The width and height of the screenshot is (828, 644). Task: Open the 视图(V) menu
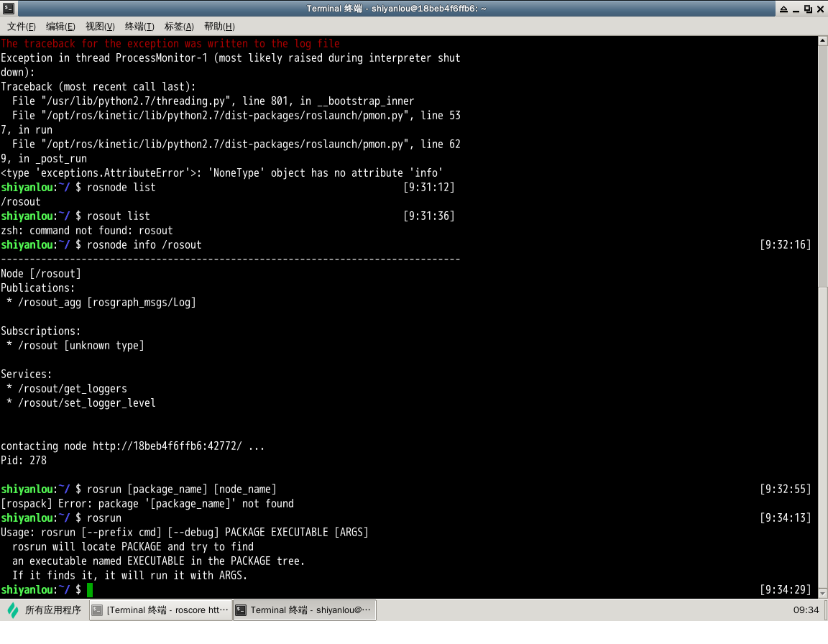point(100,27)
